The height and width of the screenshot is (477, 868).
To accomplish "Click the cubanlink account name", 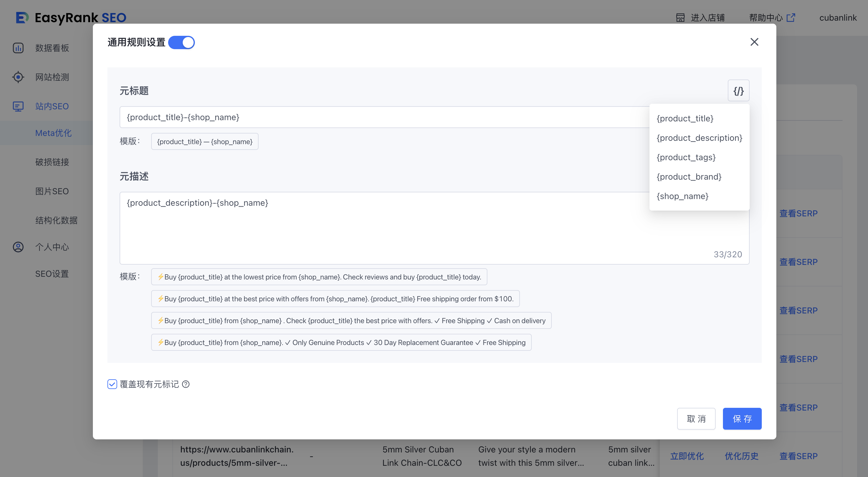I will [838, 18].
